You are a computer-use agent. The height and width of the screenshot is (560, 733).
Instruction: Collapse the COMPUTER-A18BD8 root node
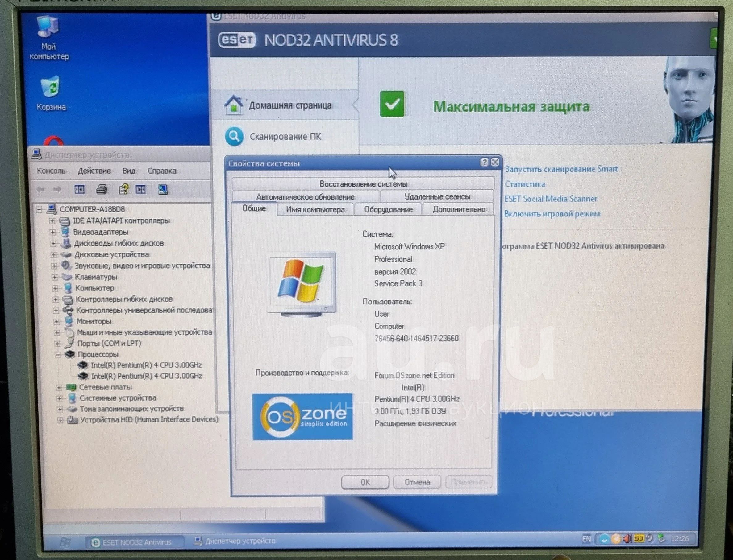coord(40,209)
